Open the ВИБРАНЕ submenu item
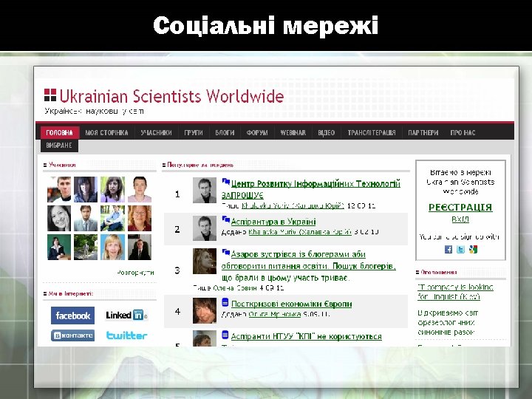This screenshot has height=399, width=532. [x=59, y=146]
